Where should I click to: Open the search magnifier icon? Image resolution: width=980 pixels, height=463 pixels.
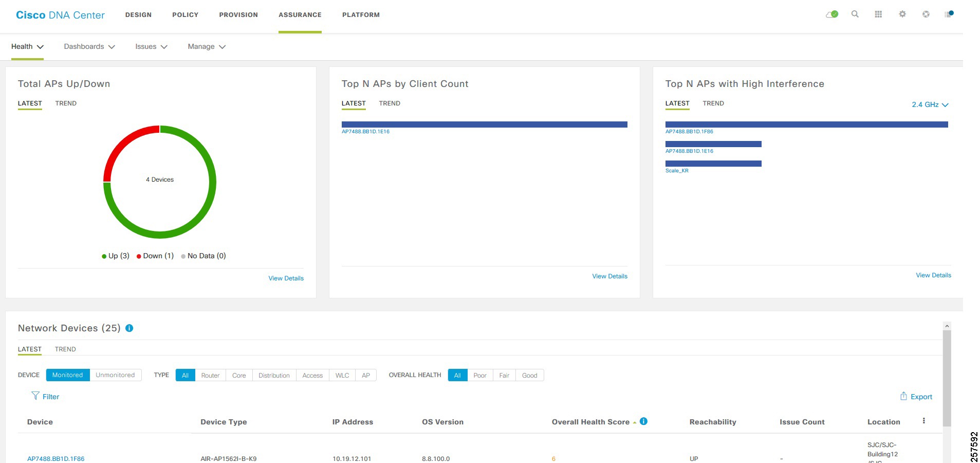(855, 14)
